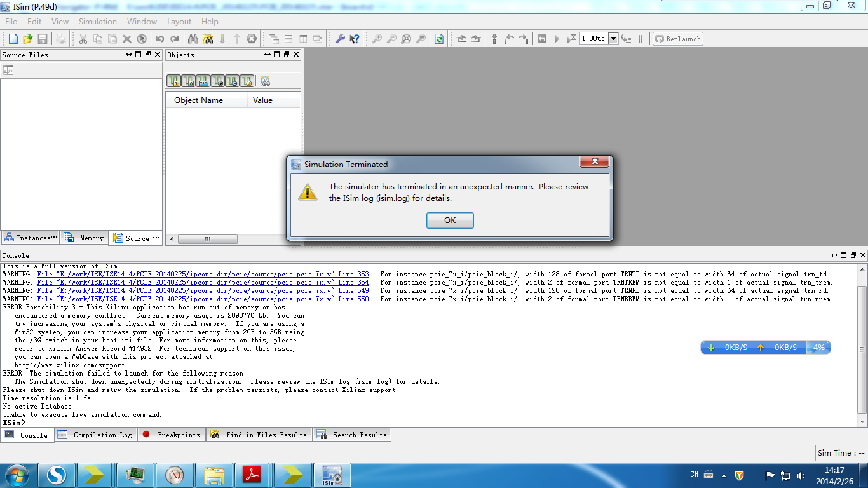Open the Layout menu
Viewport: 868px width, 488px height.
tap(179, 22)
